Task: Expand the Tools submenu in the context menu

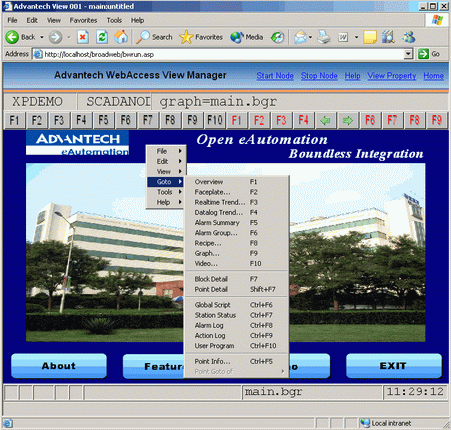Action: [166, 192]
